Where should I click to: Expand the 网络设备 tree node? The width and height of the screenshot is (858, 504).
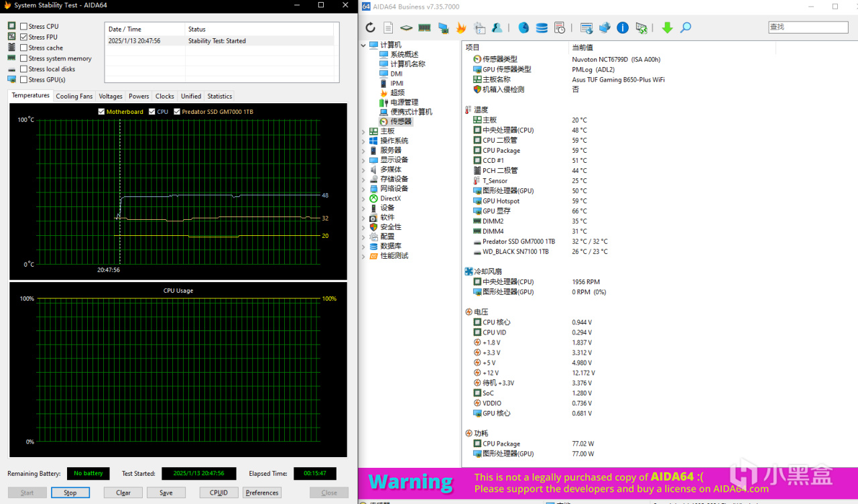click(364, 189)
